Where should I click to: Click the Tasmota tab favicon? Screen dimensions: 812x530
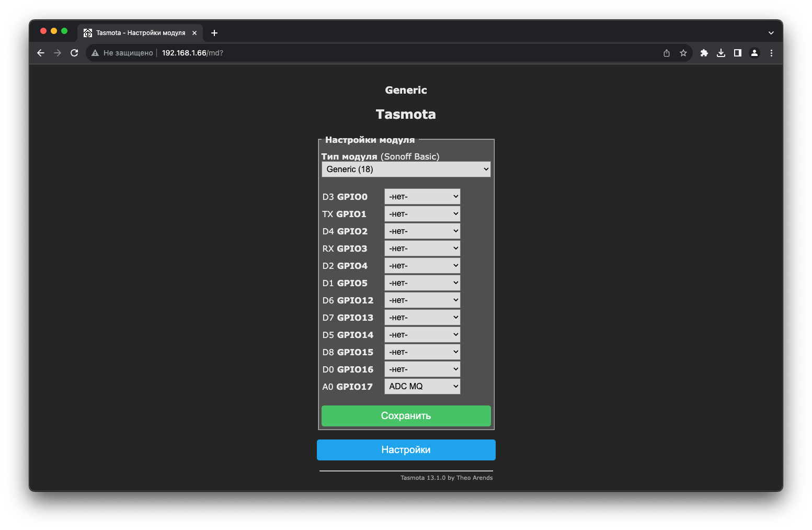[x=88, y=33]
